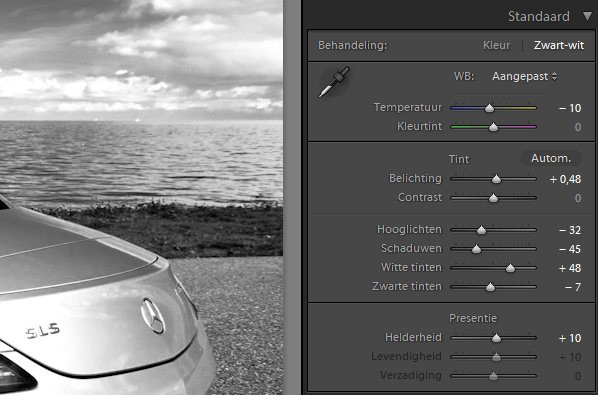Image resolution: width=598 pixels, height=395 pixels.
Task: Switch treatment to Kleur
Action: pyautogui.click(x=496, y=45)
